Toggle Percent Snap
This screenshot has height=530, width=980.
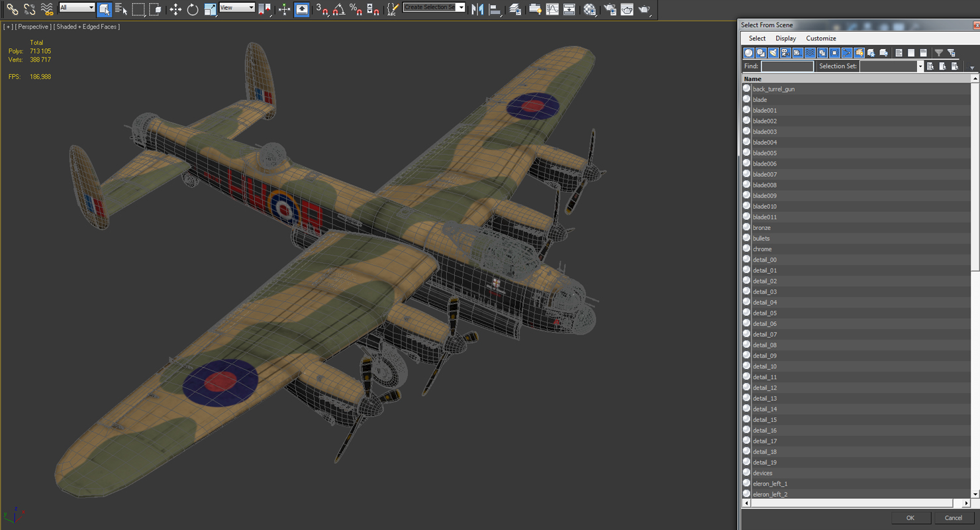[x=356, y=9]
